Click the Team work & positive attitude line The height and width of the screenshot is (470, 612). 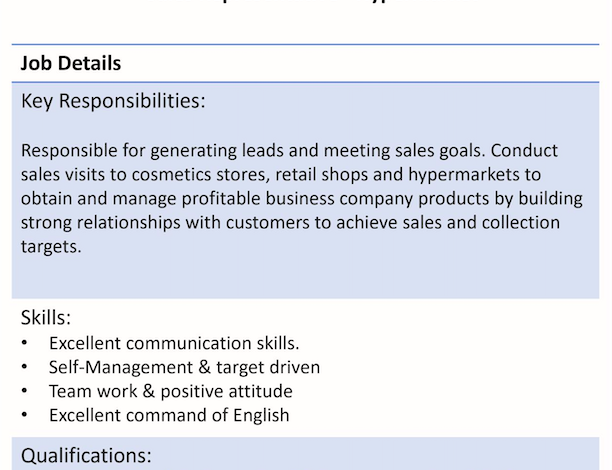(171, 391)
